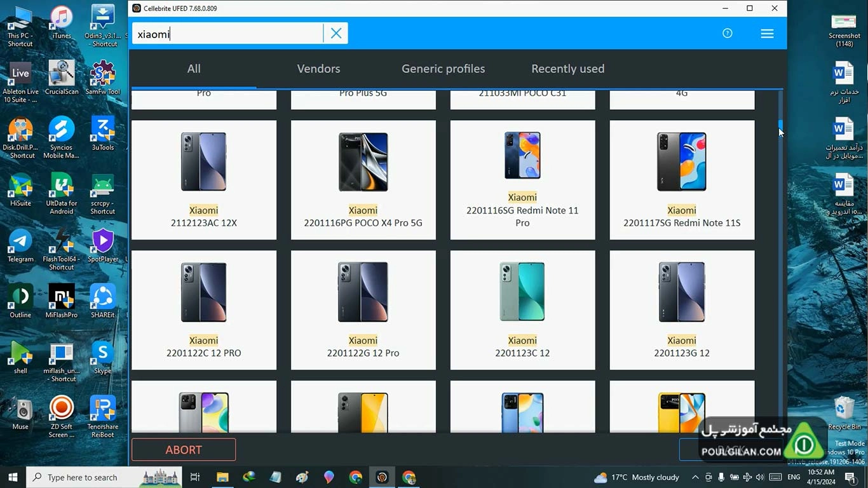Open the miflash_un shortcut icon
Viewport: 868px width, 488px height.
click(x=62, y=362)
